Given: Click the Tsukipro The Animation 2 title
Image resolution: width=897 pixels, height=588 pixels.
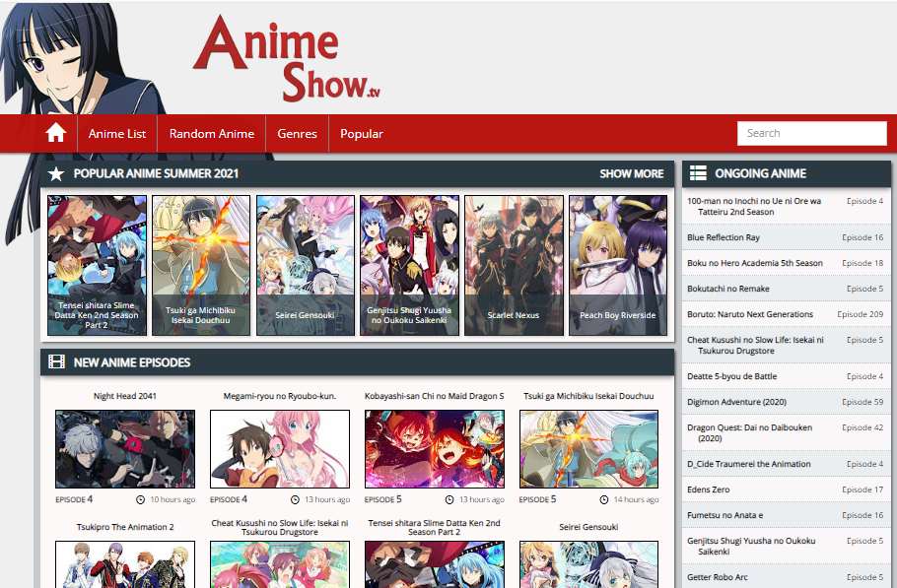Looking at the screenshot, I should coord(125,526).
